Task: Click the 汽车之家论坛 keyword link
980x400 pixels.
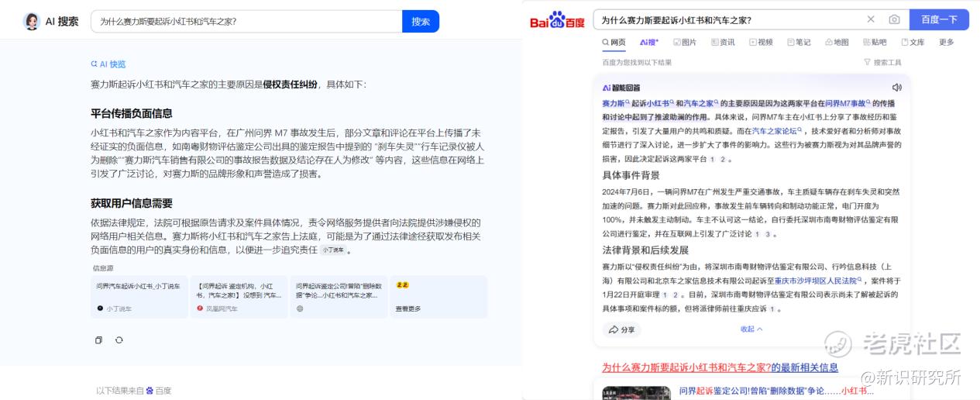Action: click(x=778, y=132)
